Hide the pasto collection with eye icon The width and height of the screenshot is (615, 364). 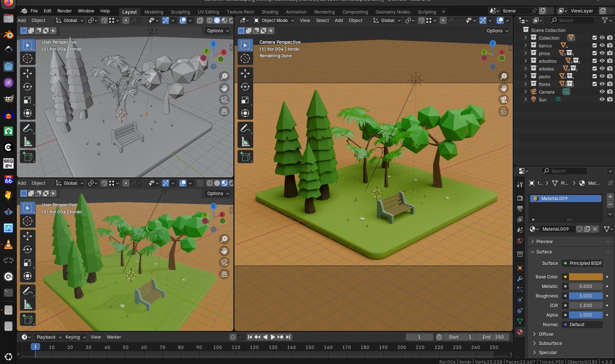coord(602,76)
